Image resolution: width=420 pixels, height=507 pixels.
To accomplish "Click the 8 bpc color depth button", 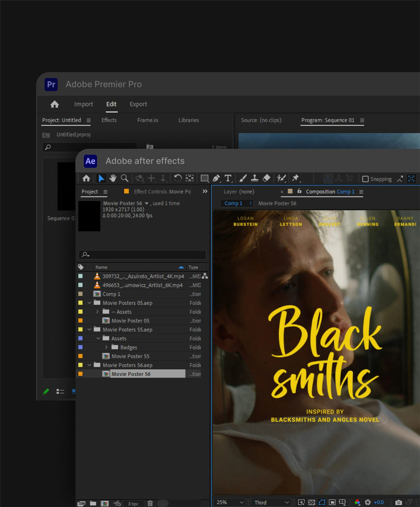I will 133,503.
